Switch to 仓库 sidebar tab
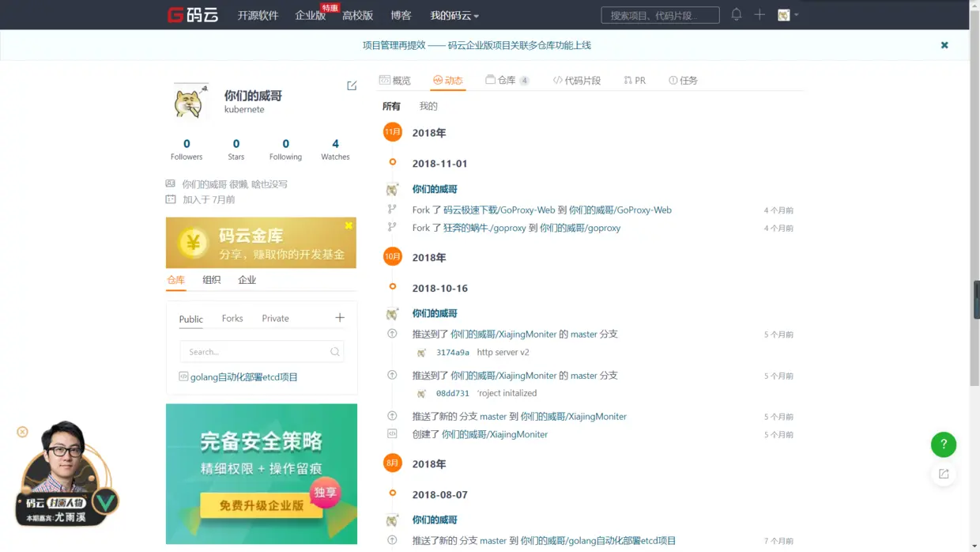This screenshot has height=552, width=980. [x=175, y=280]
